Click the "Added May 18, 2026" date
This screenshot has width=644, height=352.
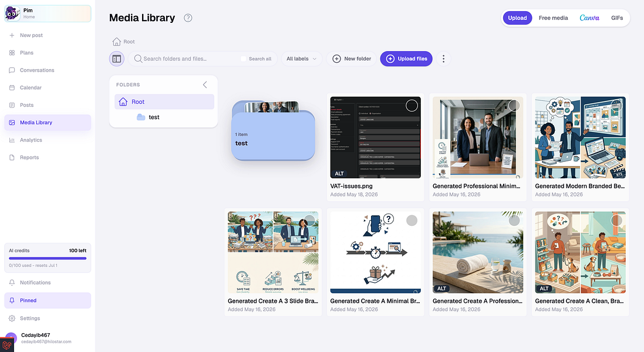coord(354,194)
